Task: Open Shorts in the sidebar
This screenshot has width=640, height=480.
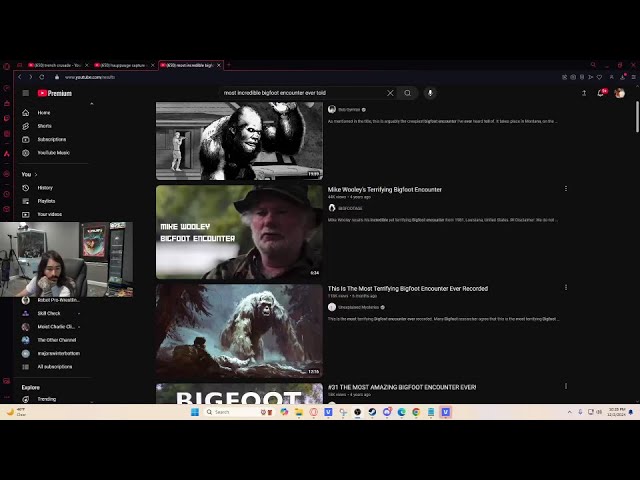Action: coord(44,126)
